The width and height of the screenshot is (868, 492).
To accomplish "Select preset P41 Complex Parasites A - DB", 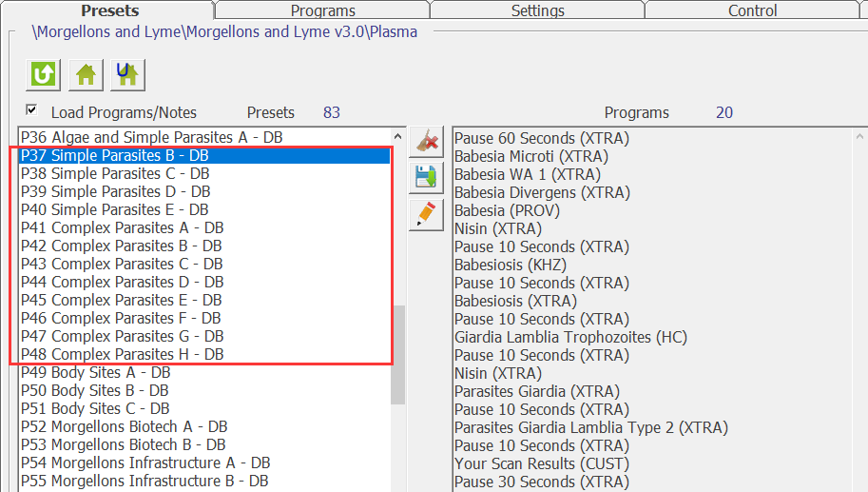I will tap(123, 227).
